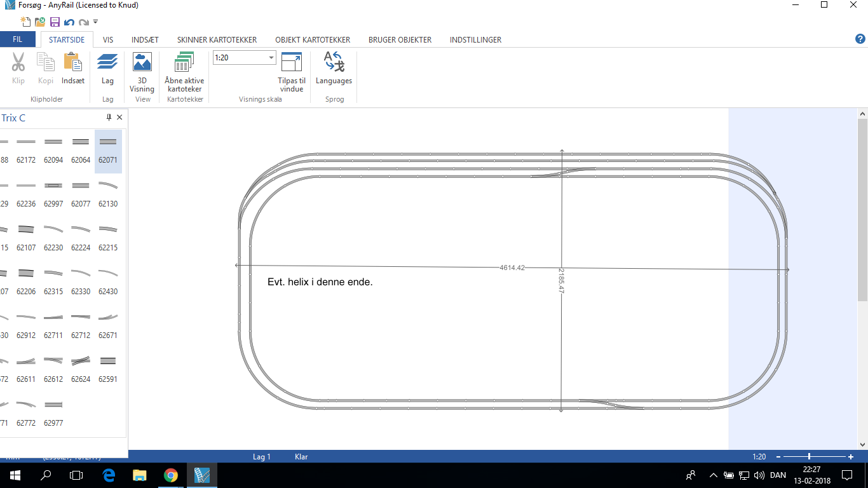Select curved track 62430
This screenshot has height=488, width=868.
click(108, 283)
